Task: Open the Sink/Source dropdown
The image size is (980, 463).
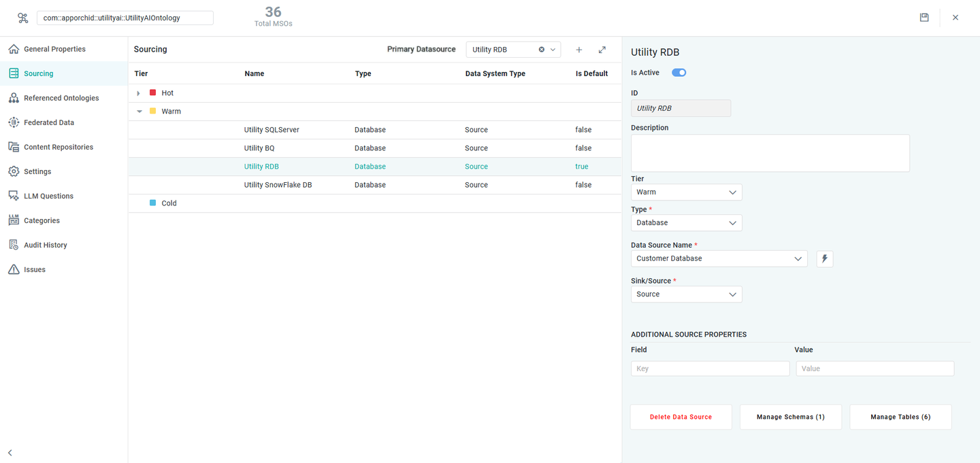Action: point(686,294)
